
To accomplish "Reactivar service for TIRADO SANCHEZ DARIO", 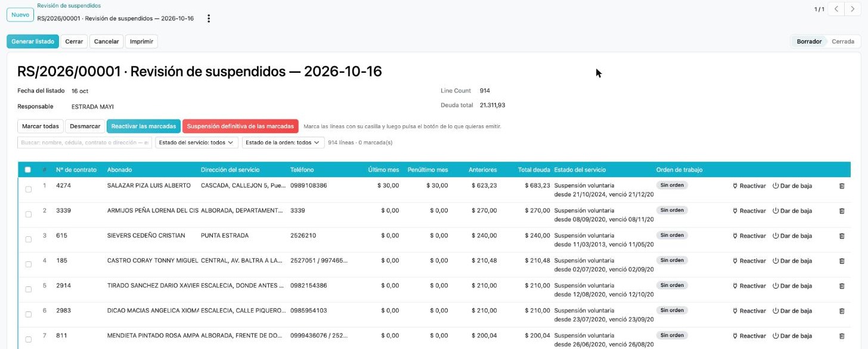I will tap(749, 286).
